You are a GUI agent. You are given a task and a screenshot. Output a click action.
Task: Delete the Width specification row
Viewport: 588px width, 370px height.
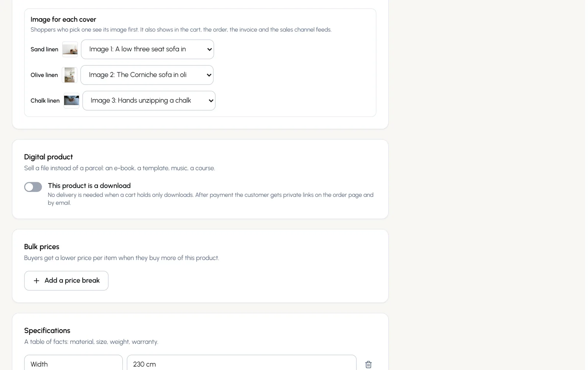pyautogui.click(x=368, y=364)
